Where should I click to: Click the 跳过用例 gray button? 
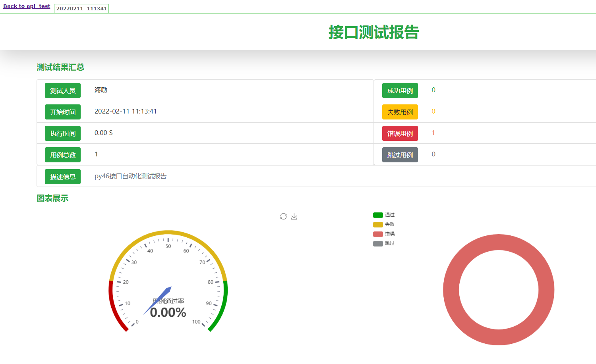click(400, 155)
